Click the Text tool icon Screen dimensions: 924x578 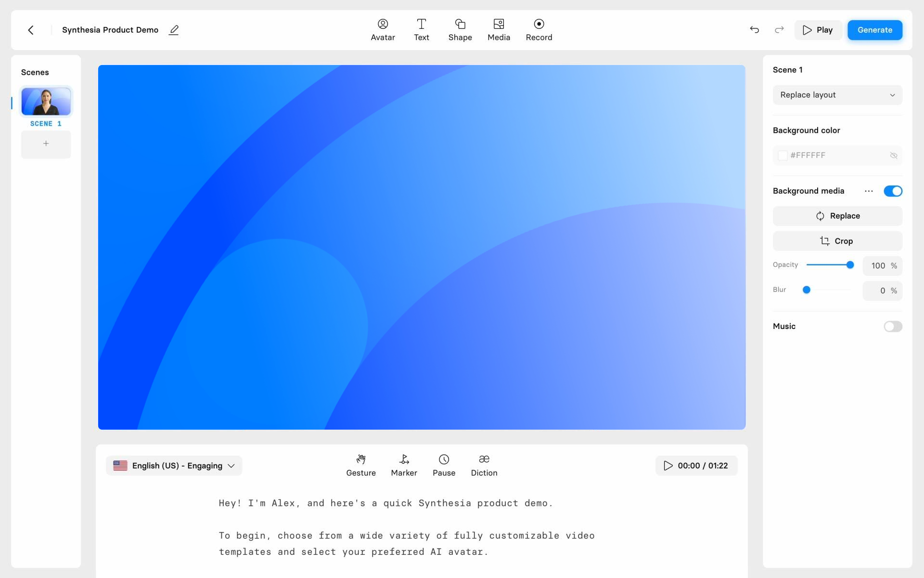422,29
